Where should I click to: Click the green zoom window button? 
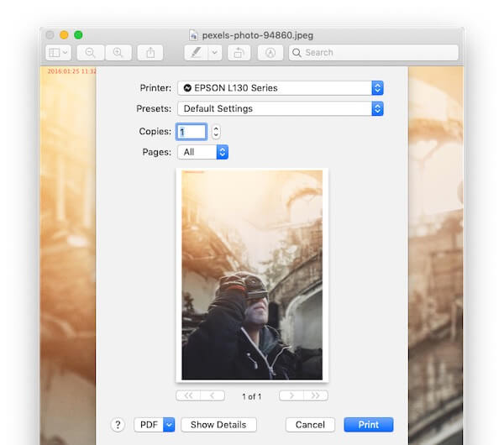tap(78, 34)
